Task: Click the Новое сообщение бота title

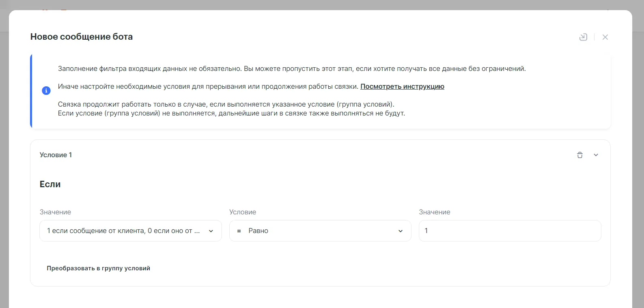Action: (x=82, y=36)
